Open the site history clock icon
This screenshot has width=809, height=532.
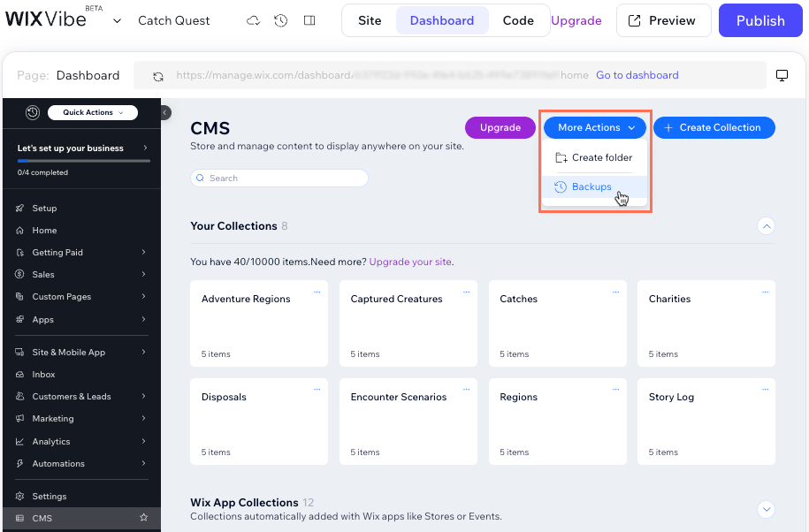point(280,20)
